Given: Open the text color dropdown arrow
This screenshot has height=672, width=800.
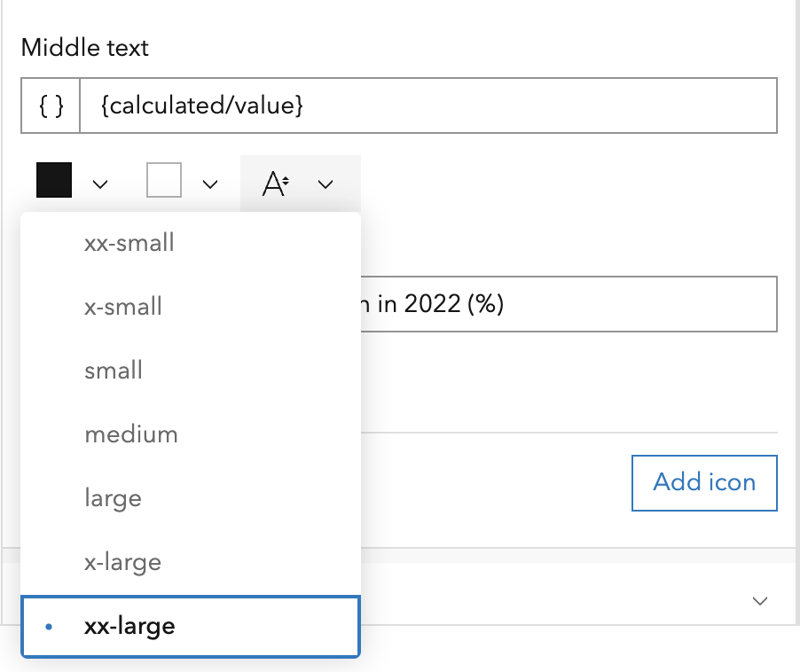Looking at the screenshot, I should (100, 184).
